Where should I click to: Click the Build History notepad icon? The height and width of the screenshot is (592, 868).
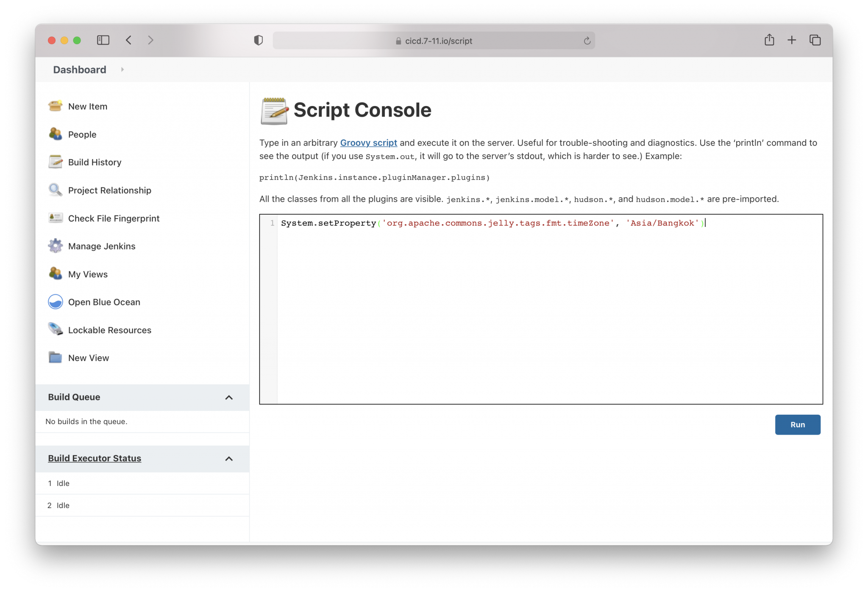(55, 162)
